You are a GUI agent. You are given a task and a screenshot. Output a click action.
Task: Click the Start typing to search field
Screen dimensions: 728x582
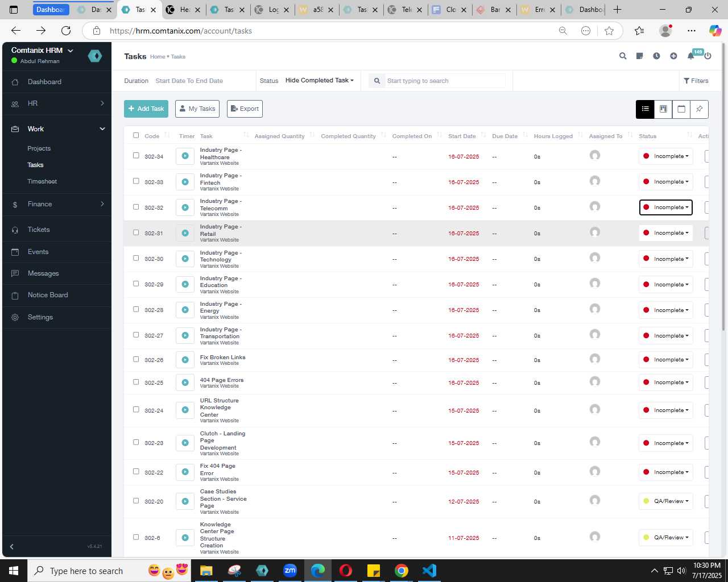445,81
